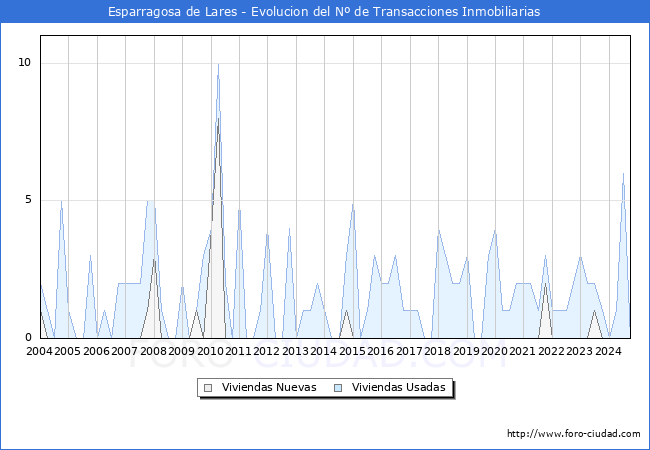The width and height of the screenshot is (650, 450).
Task: Click the x-axis year label 2024
Action: (609, 351)
